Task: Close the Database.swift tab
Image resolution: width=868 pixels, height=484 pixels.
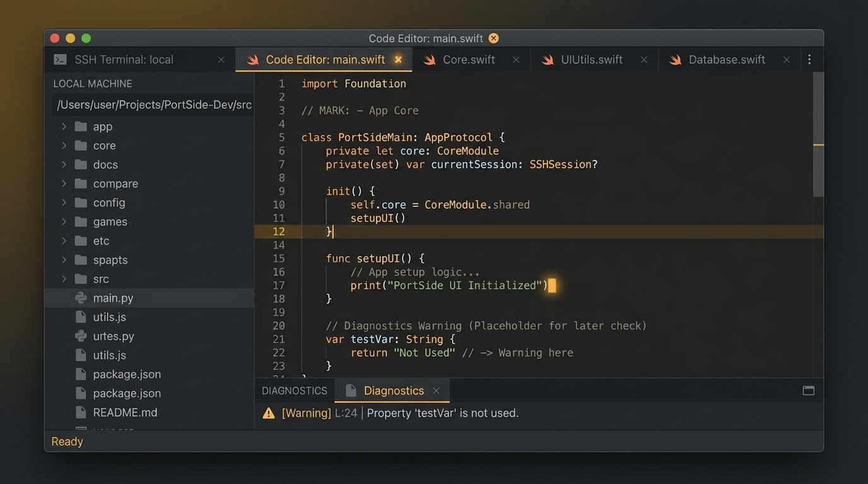Action: (787, 60)
